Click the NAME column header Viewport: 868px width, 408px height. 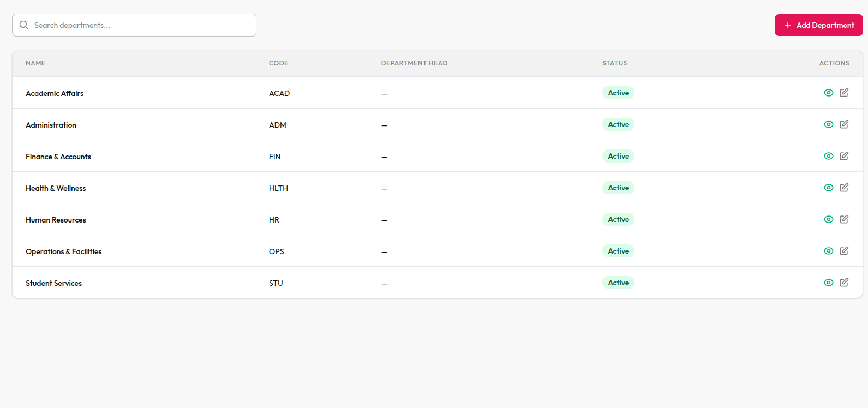click(x=35, y=63)
